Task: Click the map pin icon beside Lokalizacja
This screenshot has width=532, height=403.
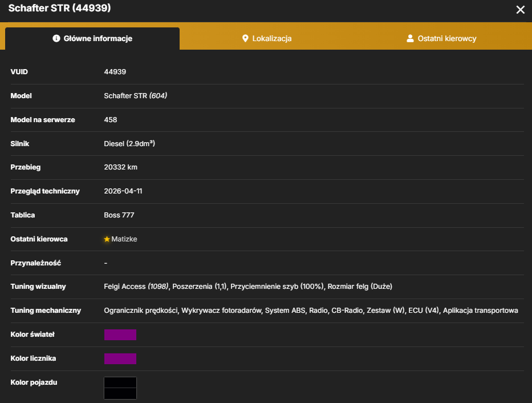Action: (x=245, y=38)
